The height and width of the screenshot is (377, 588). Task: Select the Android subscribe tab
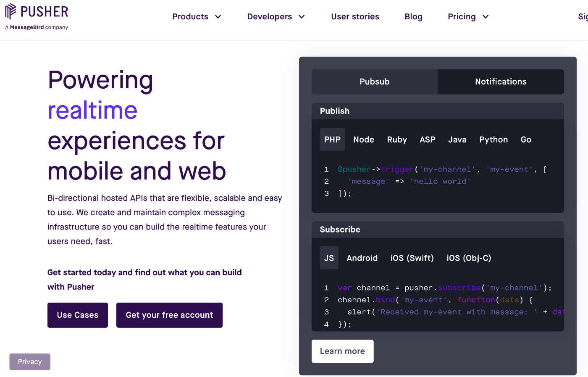(x=362, y=258)
